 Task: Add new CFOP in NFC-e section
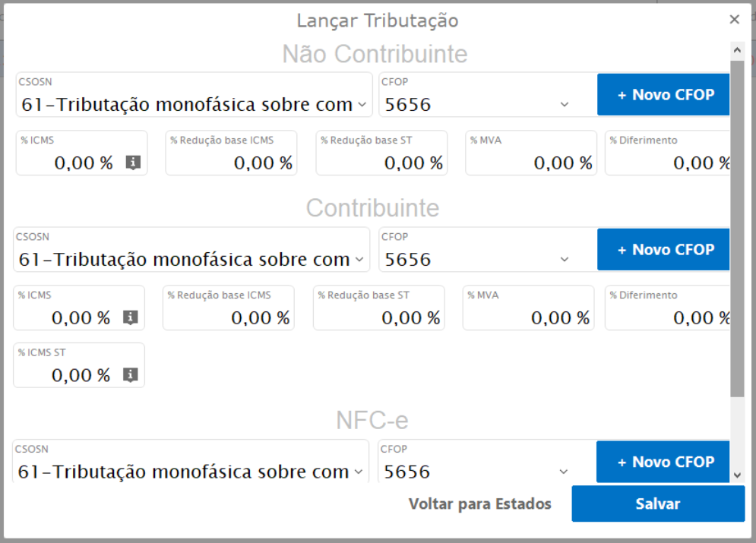[x=665, y=462]
